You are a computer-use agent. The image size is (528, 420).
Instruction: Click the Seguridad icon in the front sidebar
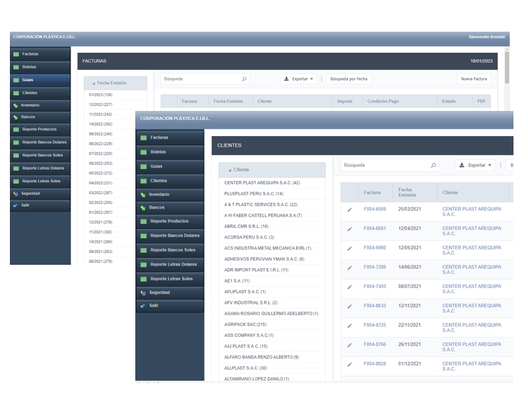pyautogui.click(x=143, y=293)
